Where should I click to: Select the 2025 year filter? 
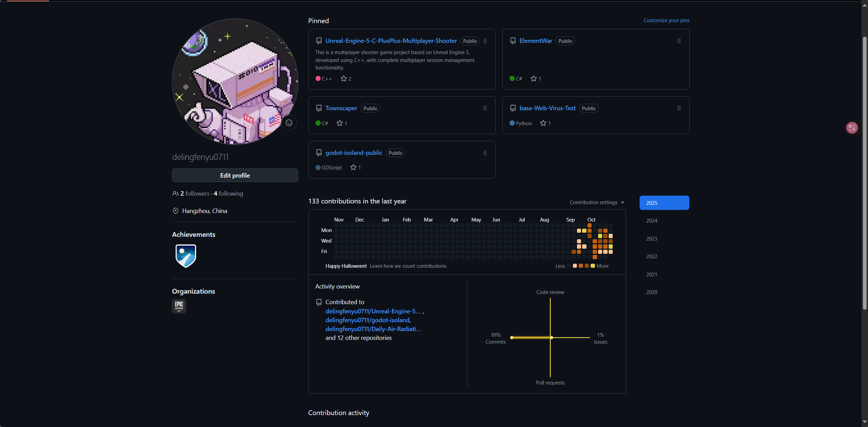click(x=664, y=203)
